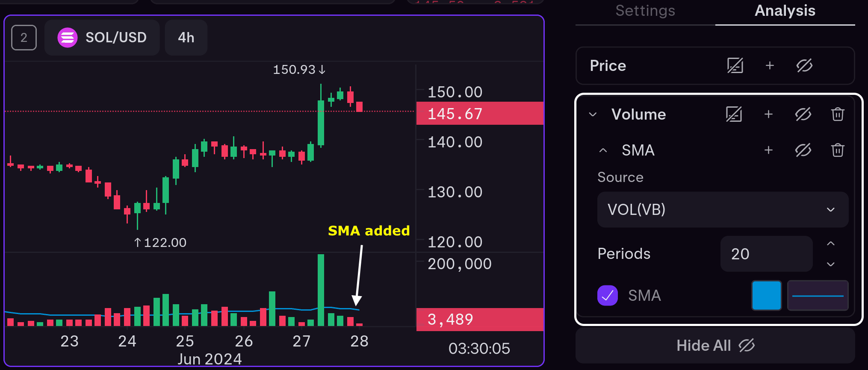Uncheck the SMA checkbox
Image resolution: width=868 pixels, height=370 pixels.
[608, 295]
